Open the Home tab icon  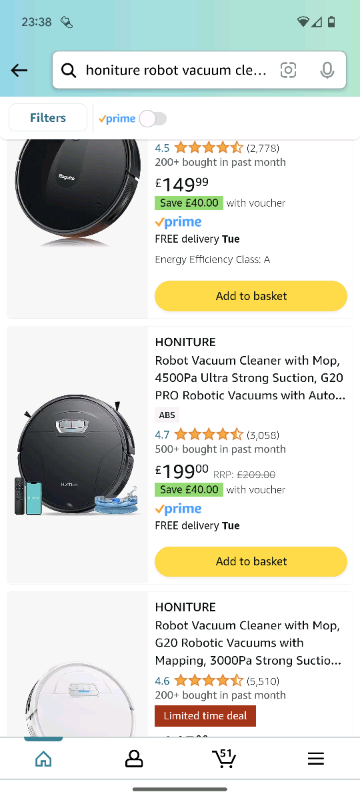(x=43, y=759)
